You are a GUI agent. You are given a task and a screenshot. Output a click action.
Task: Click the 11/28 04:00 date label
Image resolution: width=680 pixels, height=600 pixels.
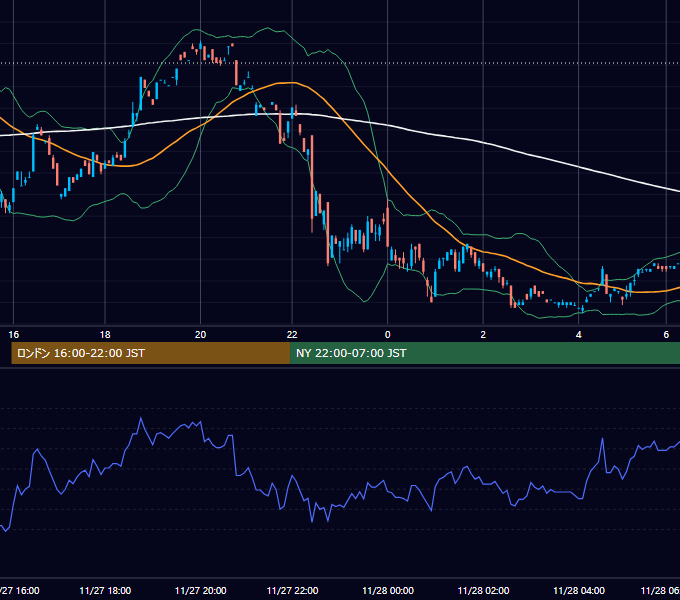tap(579, 590)
